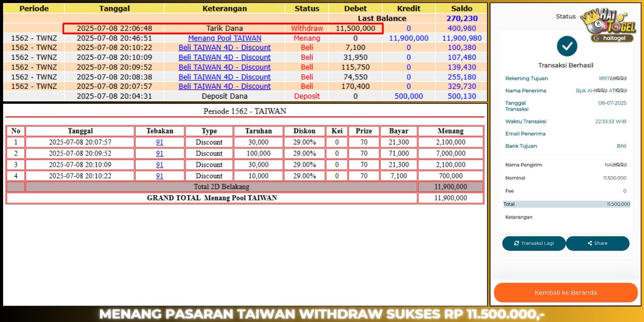Click the Taruhan value 100,000

coord(258,154)
